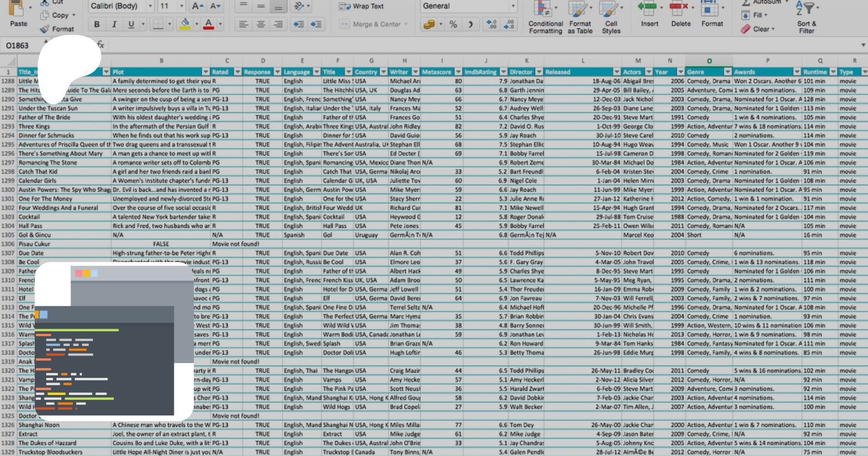868x456 pixels.
Task: Toggle italic formatting
Action: pos(114,24)
